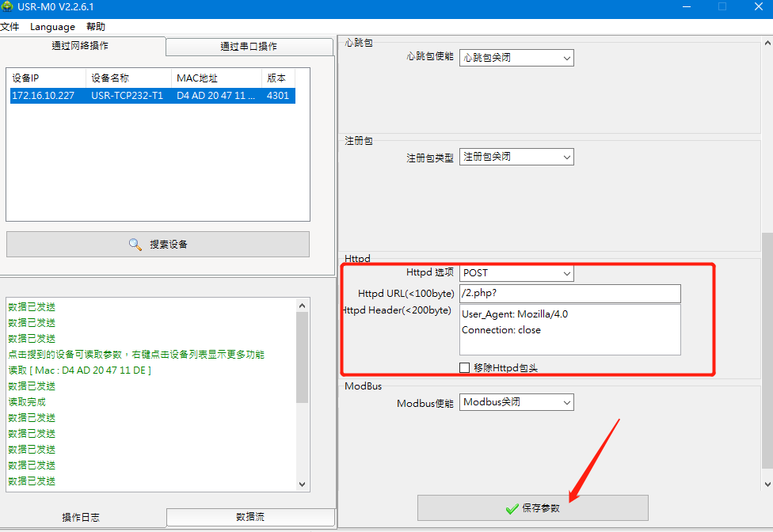Screen dimensions: 773x532
Task: Expand the Modbus使能 dropdown
Action: coord(516,402)
